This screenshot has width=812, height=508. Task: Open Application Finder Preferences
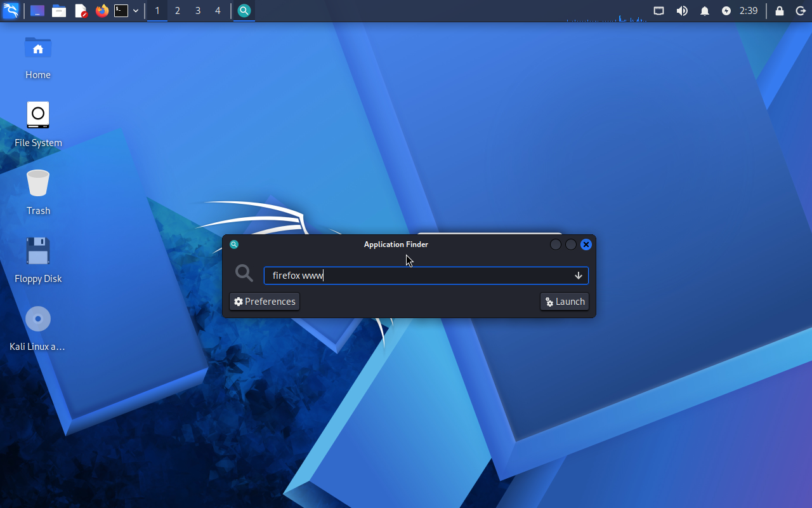(265, 302)
